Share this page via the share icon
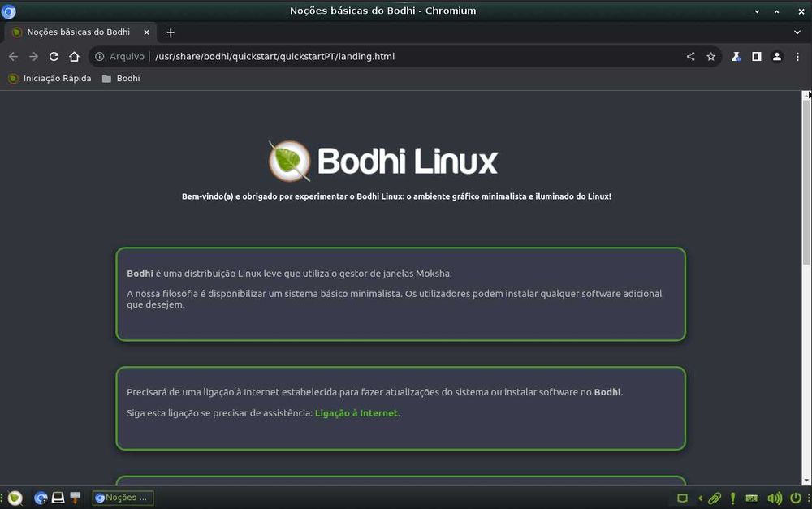812x509 pixels. click(690, 57)
